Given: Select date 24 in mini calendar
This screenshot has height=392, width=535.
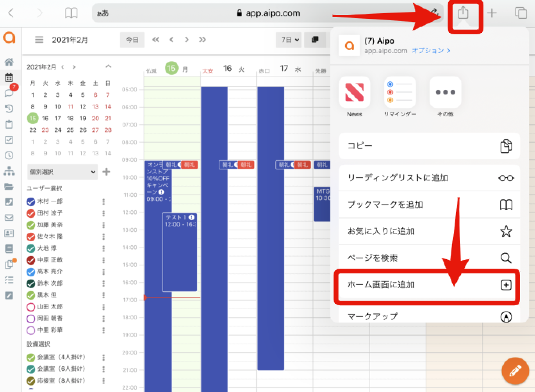Looking at the screenshot, I should [x=58, y=130].
